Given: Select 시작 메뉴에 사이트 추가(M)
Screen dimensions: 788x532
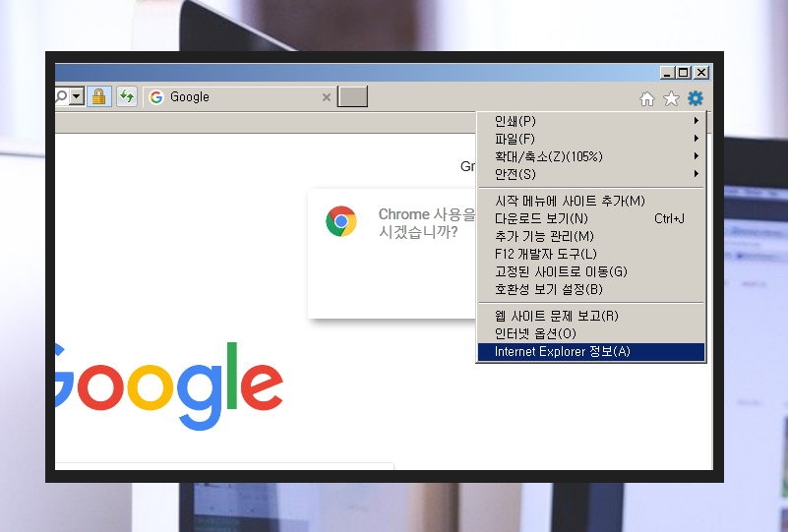Looking at the screenshot, I should point(590,201).
